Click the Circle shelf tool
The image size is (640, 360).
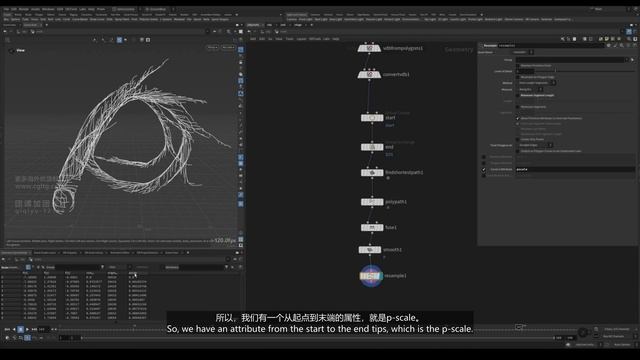tap(67, 19)
